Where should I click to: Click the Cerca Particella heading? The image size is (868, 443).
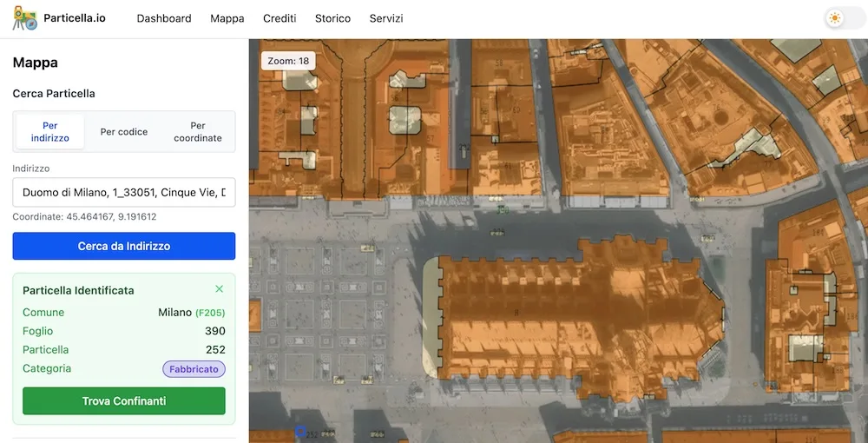[54, 94]
